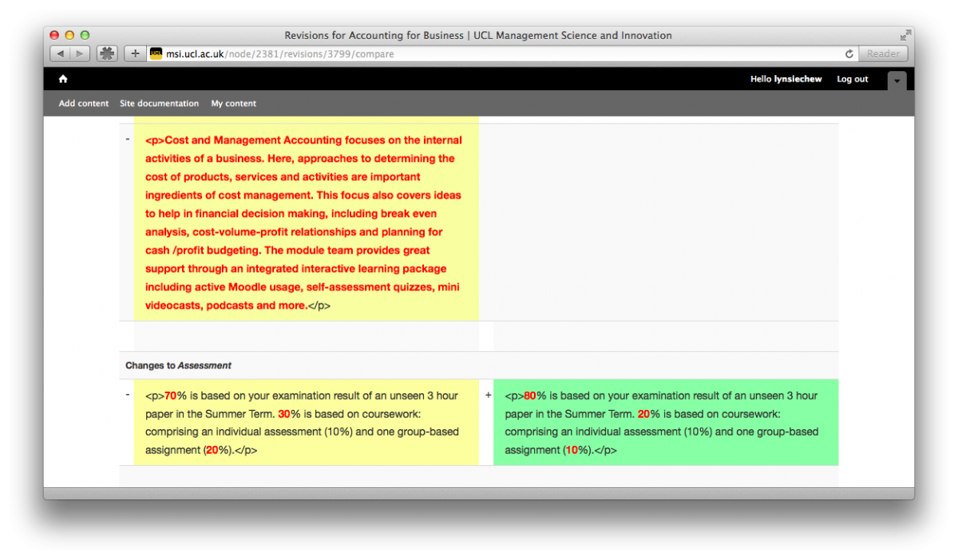The width and height of the screenshot is (958, 560).
Task: Click the red '80' in new revision
Action: click(x=530, y=396)
